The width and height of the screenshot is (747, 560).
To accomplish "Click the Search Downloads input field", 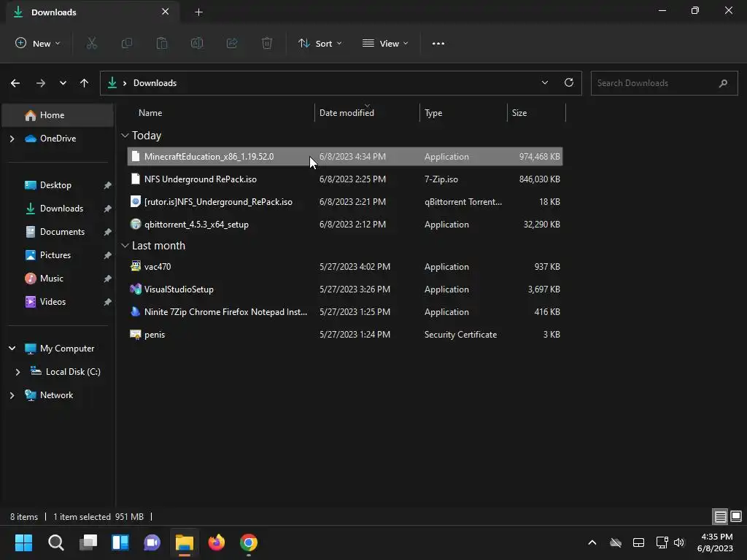I will 664,83.
